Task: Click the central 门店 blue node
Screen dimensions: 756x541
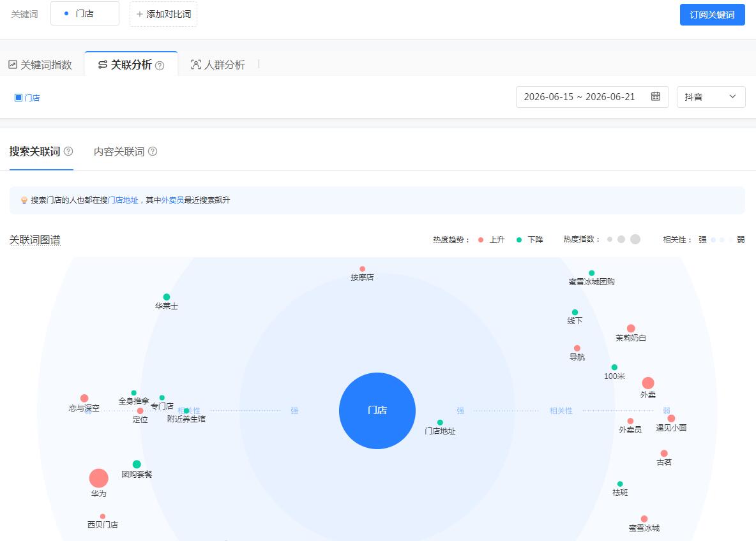Action: pos(377,410)
